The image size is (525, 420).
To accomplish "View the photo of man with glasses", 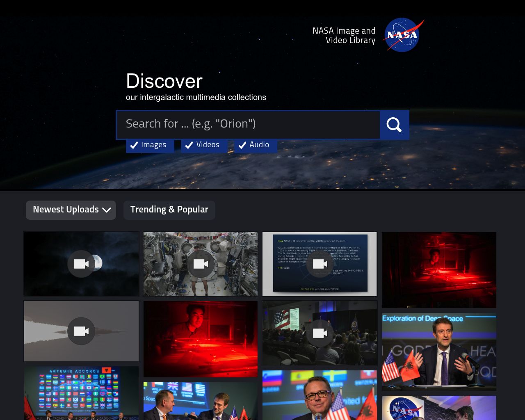I will [320, 395].
